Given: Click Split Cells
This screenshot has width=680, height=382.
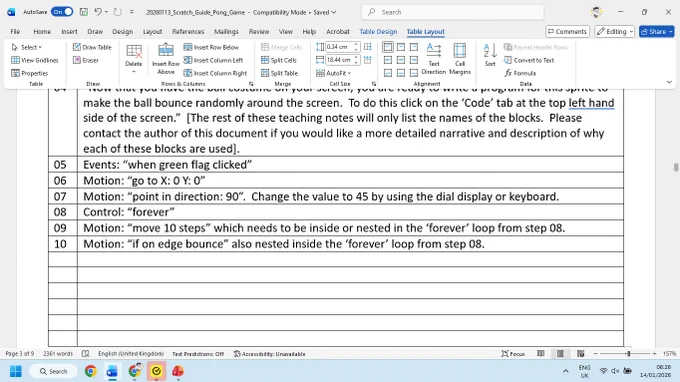Looking at the screenshot, I should click(279, 60).
